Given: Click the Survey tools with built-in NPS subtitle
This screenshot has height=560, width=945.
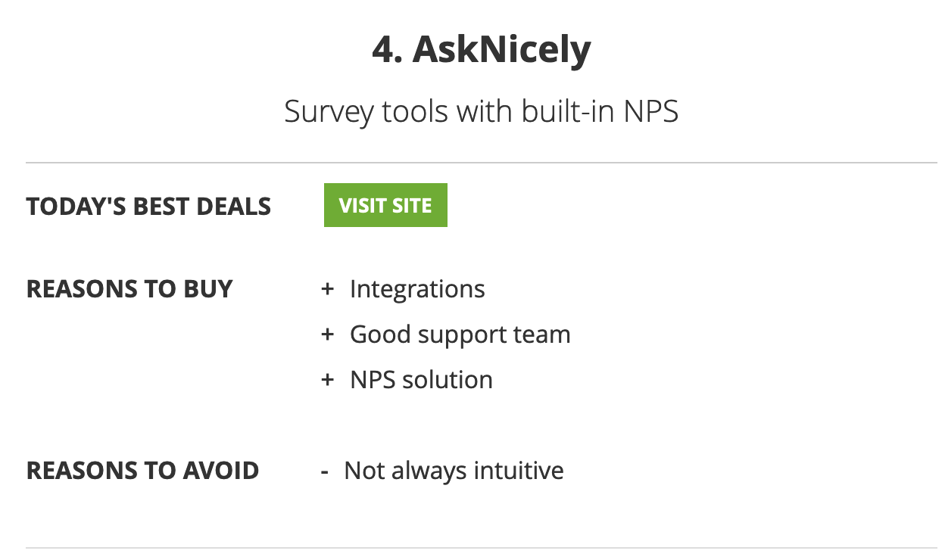Looking at the screenshot, I should coord(482,112).
